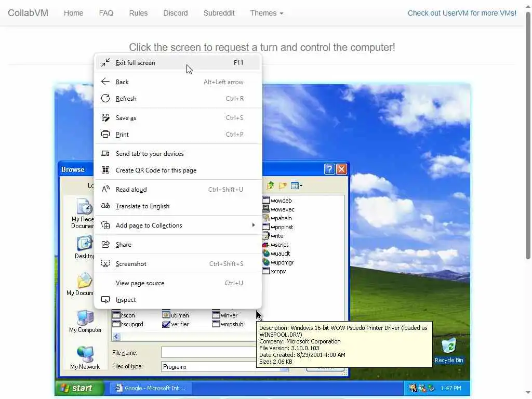Open the Home link in navbar
This screenshot has height=399, width=532.
point(73,13)
